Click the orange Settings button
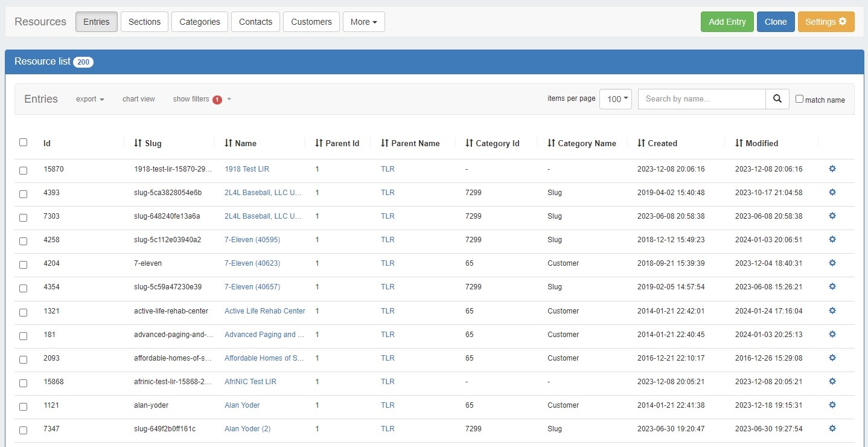Image resolution: width=868 pixels, height=447 pixels. (x=825, y=22)
